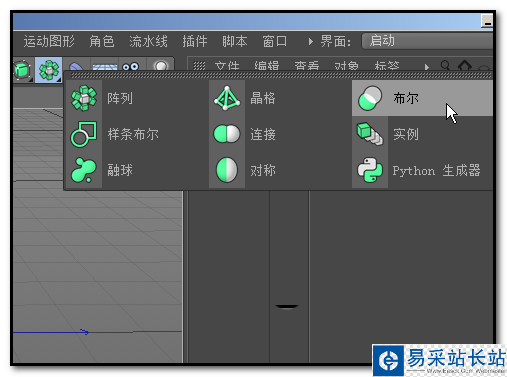507x377 pixels.
Task: Click the camera toolbar icon
Action: click(x=130, y=66)
